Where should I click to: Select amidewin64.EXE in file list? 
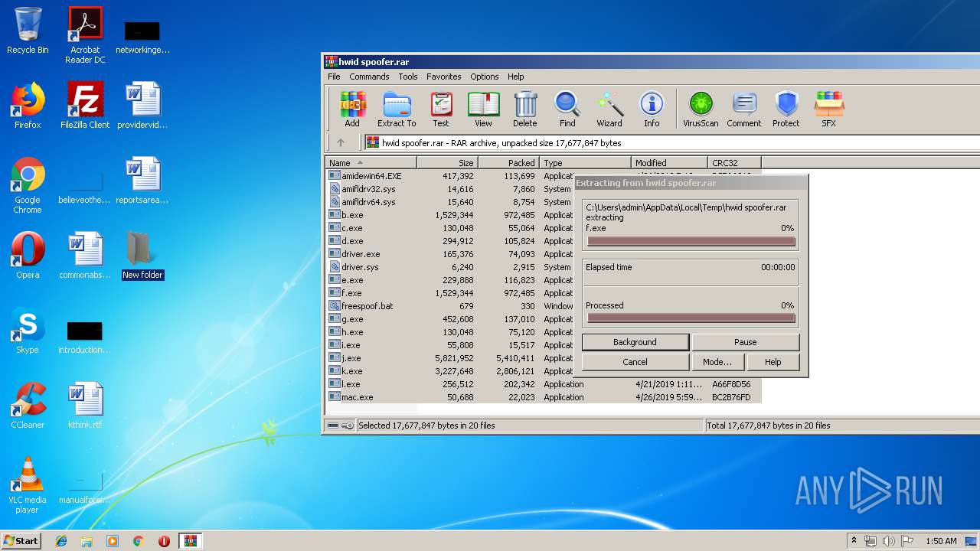[372, 176]
